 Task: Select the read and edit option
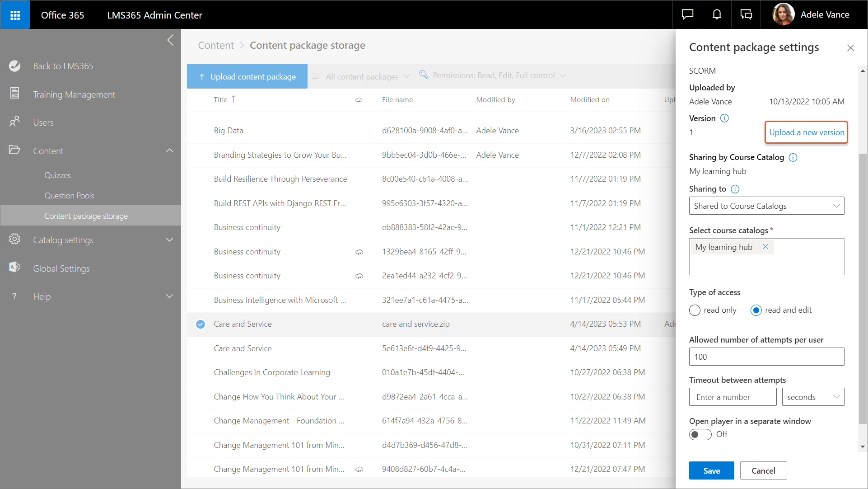click(756, 310)
